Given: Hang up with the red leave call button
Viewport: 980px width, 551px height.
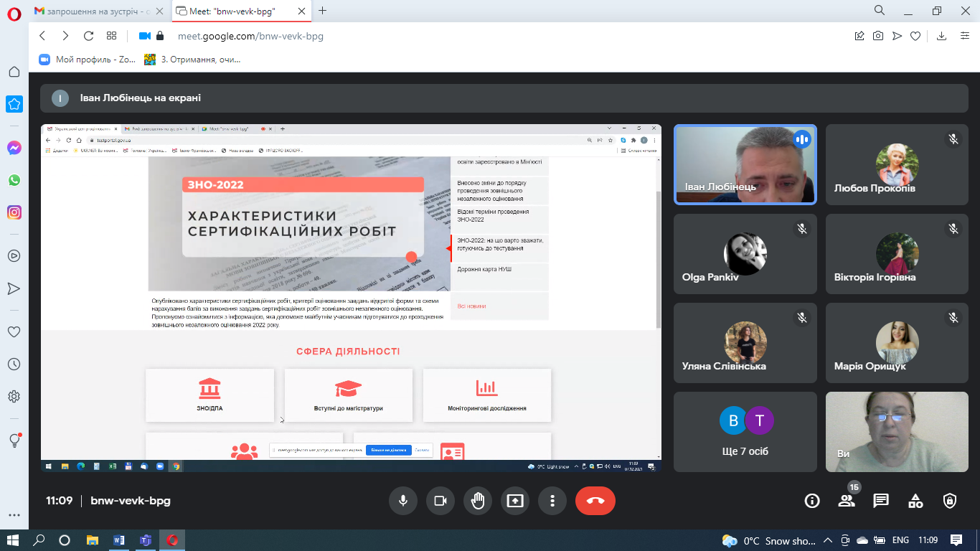Looking at the screenshot, I should click(x=595, y=501).
